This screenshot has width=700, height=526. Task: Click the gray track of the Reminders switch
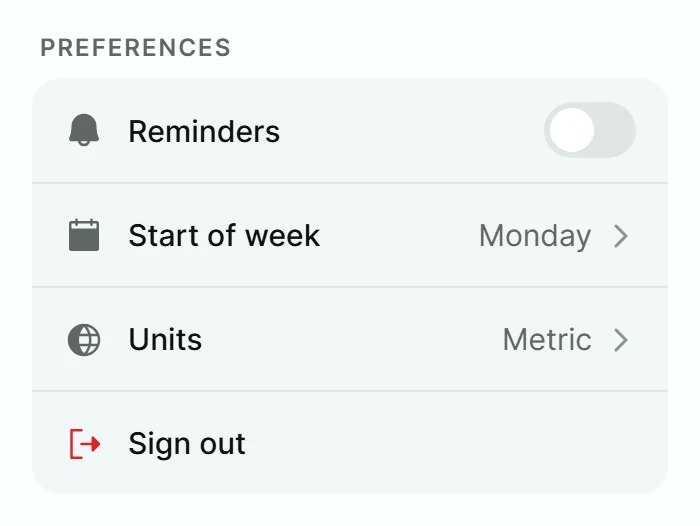coord(616,130)
